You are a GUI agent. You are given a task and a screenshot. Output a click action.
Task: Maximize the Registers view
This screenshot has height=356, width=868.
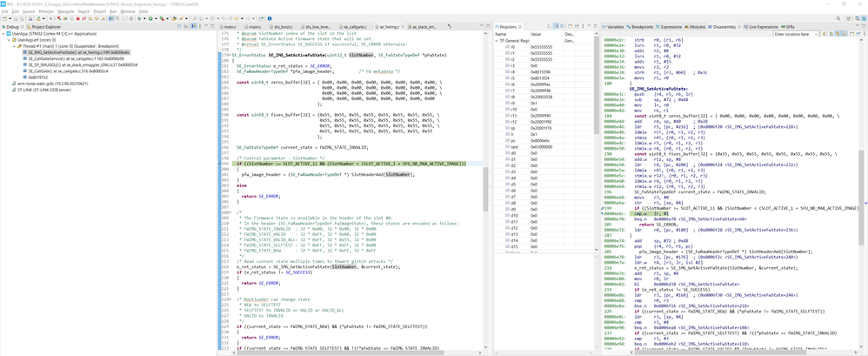coord(595,26)
